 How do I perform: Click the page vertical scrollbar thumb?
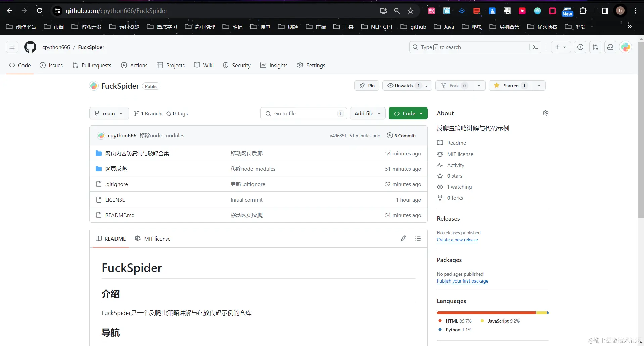(x=641, y=130)
